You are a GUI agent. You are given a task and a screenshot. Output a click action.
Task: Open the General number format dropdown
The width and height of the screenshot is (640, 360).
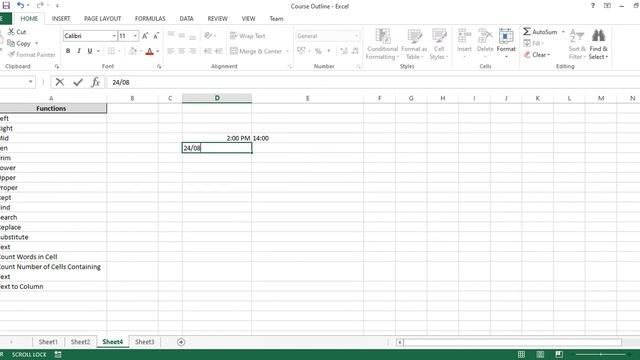coord(356,36)
